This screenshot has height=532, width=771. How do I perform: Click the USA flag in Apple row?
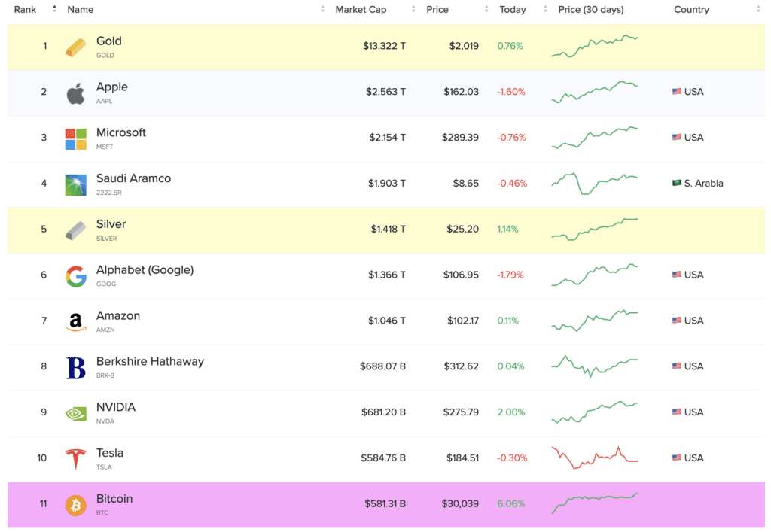click(x=677, y=91)
